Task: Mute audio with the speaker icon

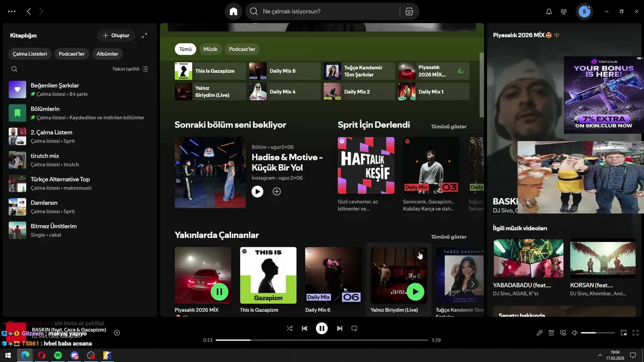Action: pyautogui.click(x=575, y=333)
